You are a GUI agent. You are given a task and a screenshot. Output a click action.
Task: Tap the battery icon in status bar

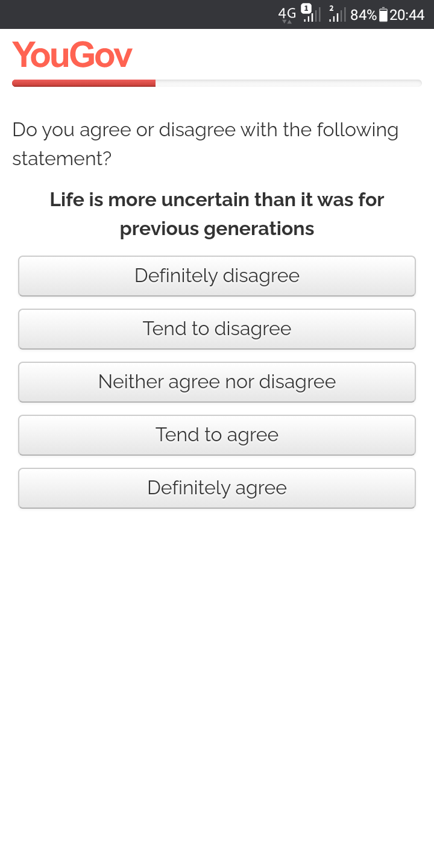click(383, 14)
